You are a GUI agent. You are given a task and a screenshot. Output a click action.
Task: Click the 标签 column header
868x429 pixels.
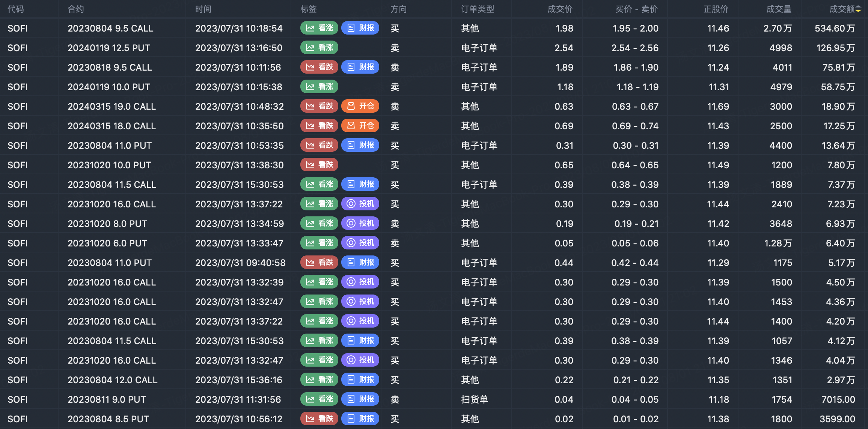(x=308, y=9)
